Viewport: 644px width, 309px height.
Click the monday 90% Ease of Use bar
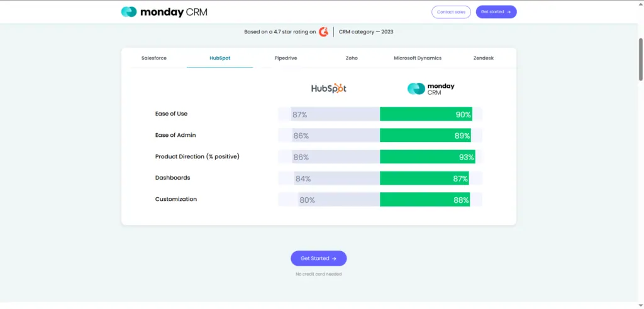tap(426, 114)
